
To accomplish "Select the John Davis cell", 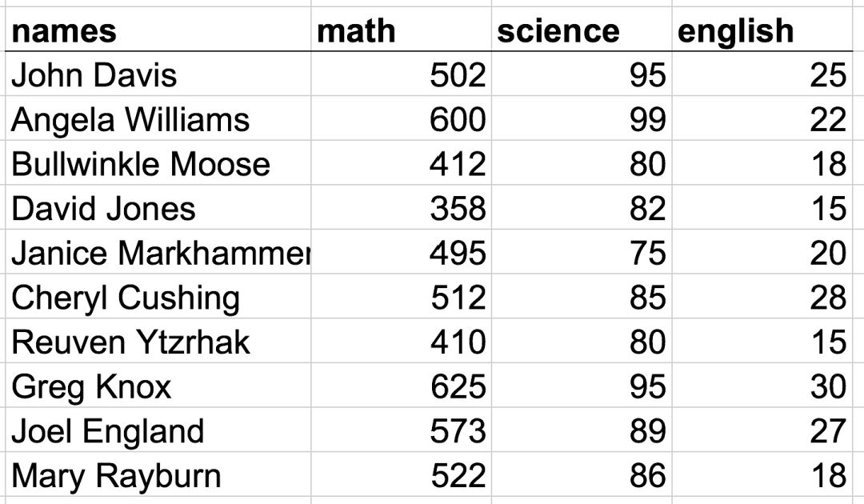I will point(158,74).
